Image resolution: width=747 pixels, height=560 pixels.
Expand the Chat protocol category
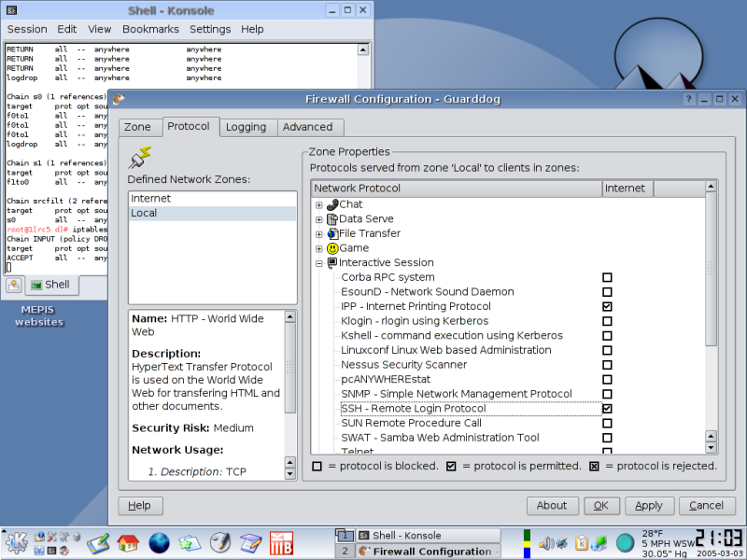tap(319, 205)
